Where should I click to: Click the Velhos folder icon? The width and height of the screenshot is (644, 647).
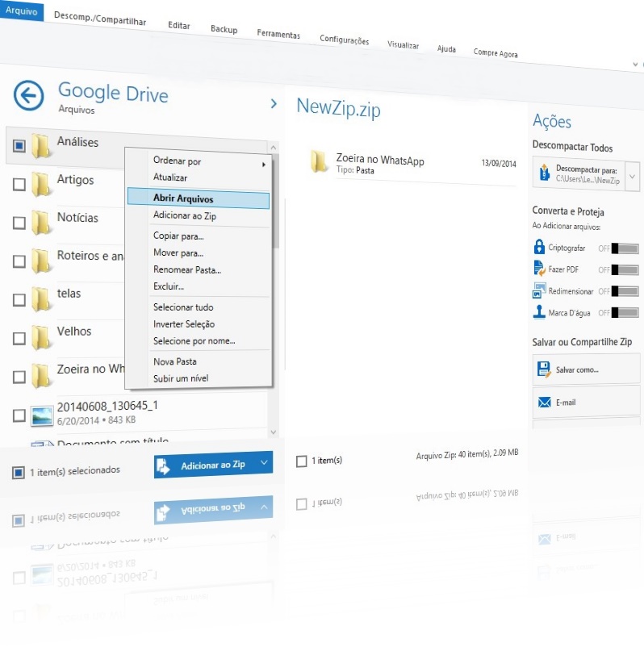pos(41,338)
